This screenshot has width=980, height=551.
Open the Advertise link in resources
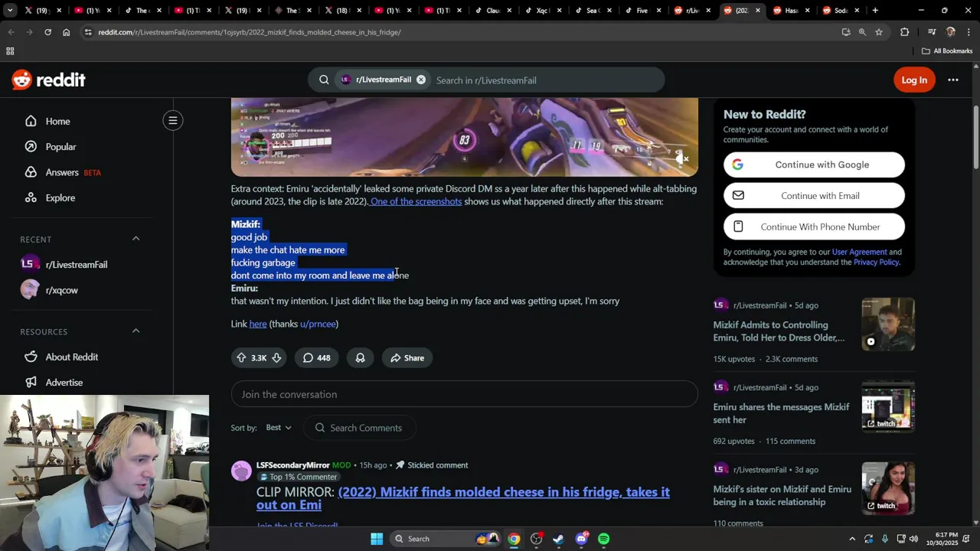point(64,382)
